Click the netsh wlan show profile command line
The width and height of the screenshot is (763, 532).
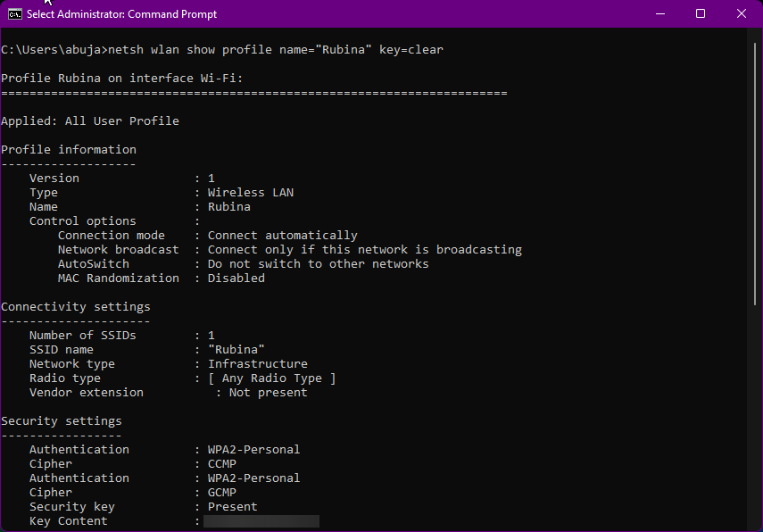(x=222, y=50)
